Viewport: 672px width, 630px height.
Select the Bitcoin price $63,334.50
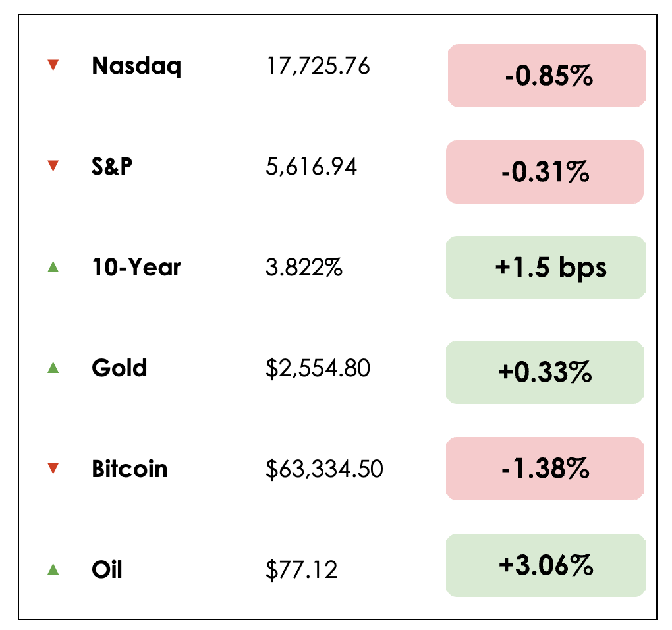click(x=324, y=469)
